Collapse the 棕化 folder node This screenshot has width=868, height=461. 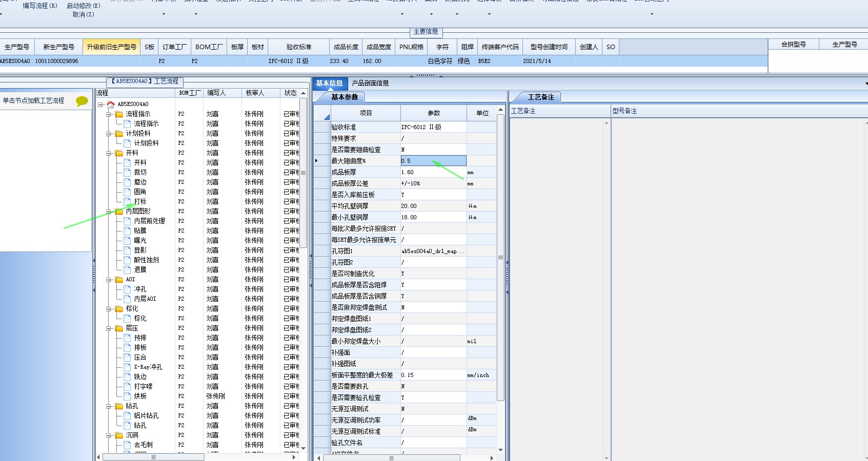pos(109,309)
